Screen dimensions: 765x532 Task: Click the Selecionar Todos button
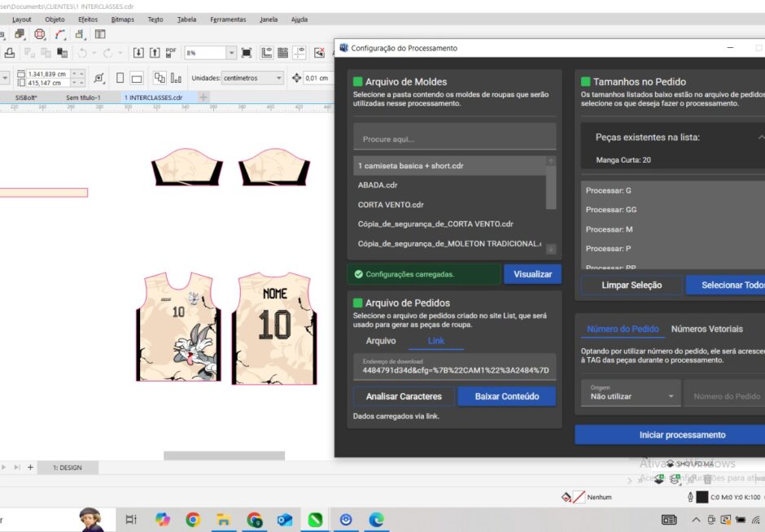pos(725,286)
